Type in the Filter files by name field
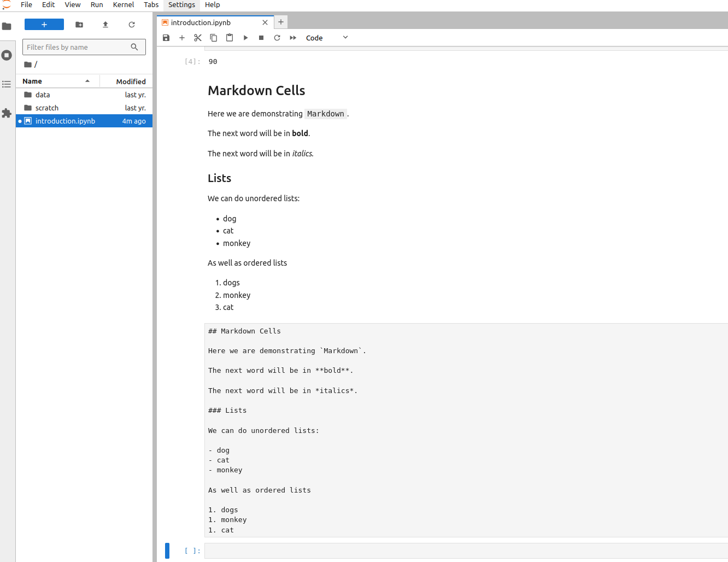This screenshot has width=728, height=562. tap(78, 47)
